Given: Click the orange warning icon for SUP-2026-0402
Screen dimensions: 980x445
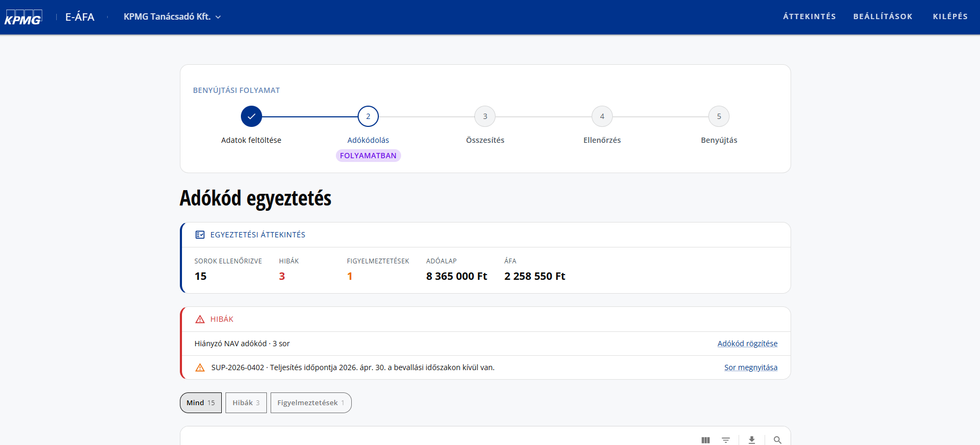Looking at the screenshot, I should pos(200,367).
